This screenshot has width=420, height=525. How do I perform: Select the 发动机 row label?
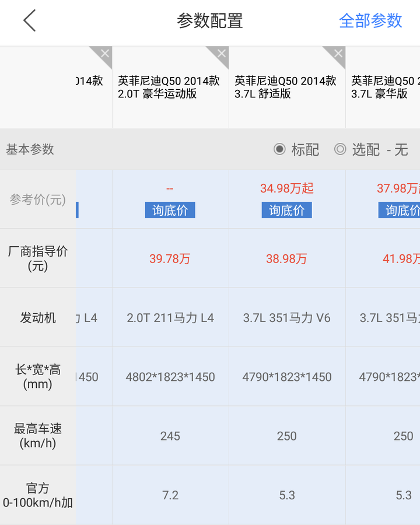point(38,318)
